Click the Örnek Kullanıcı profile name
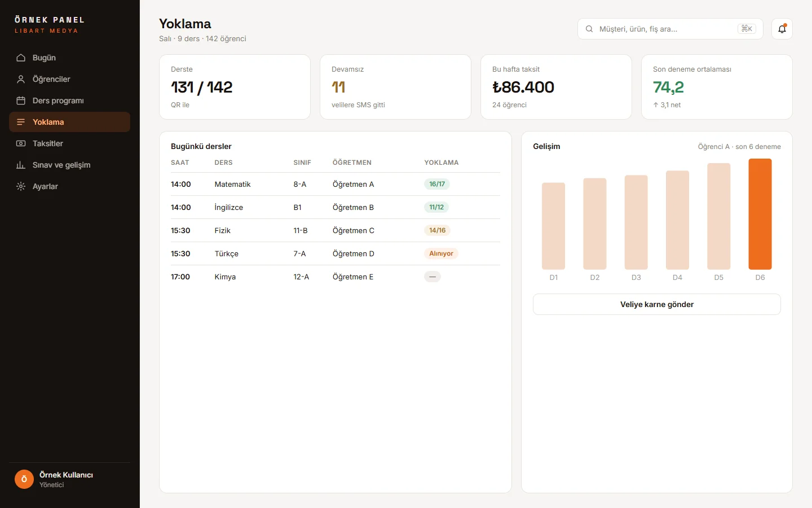The height and width of the screenshot is (508, 812). (66, 475)
